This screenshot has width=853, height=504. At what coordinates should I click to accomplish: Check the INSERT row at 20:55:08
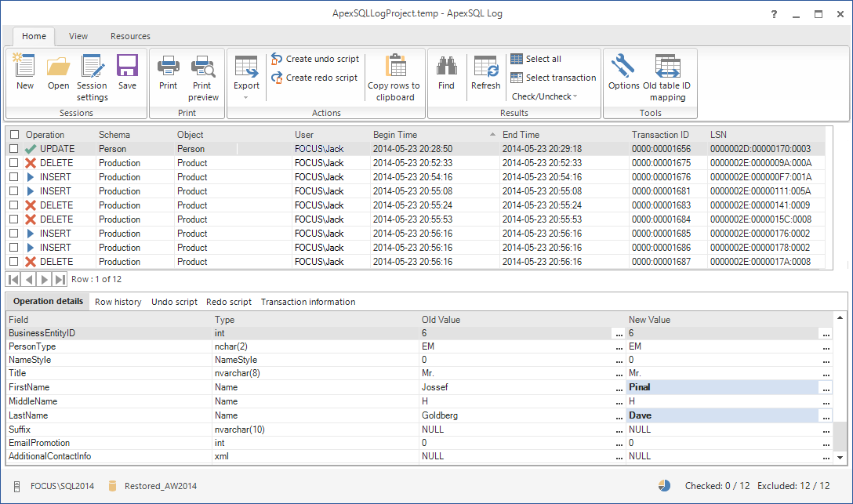pos(14,190)
